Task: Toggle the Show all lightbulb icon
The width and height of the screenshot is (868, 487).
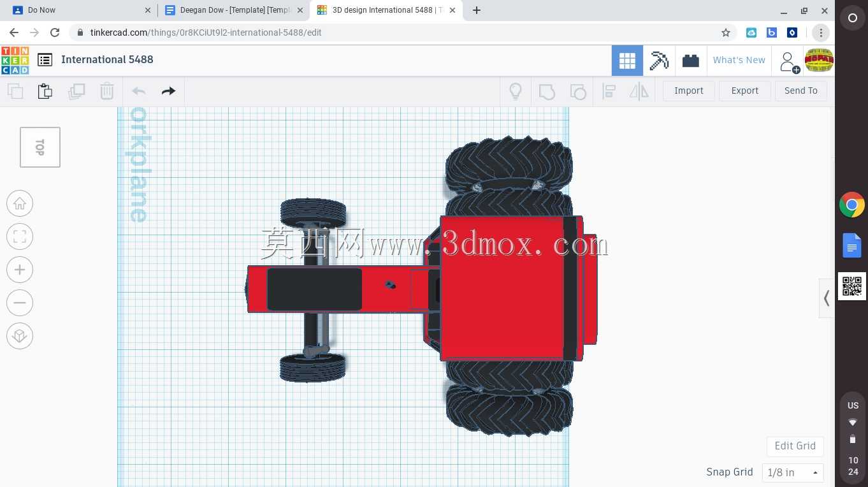Action: click(516, 91)
